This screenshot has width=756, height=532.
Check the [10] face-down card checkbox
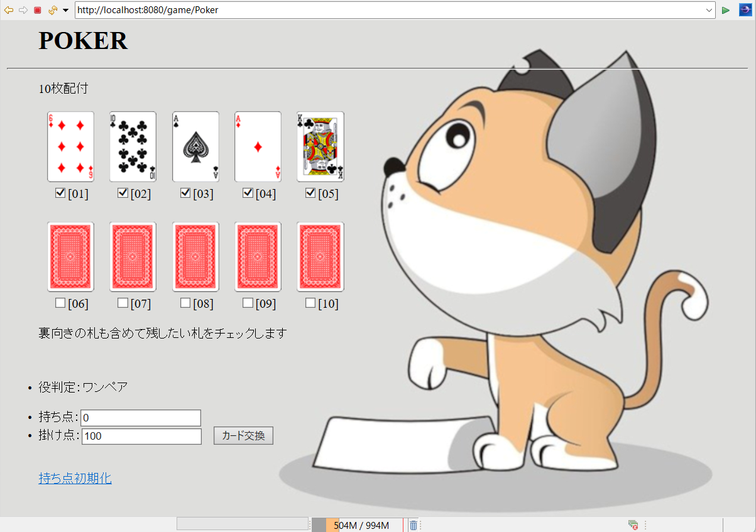coord(310,303)
